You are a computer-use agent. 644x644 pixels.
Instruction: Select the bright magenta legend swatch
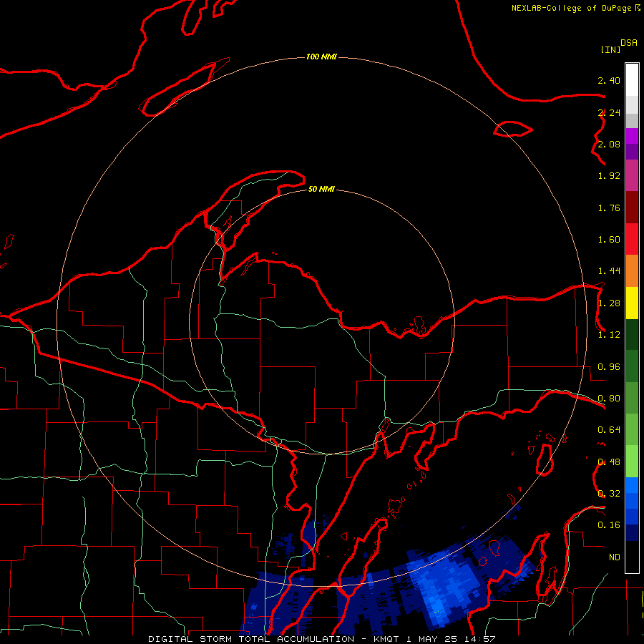(x=632, y=136)
